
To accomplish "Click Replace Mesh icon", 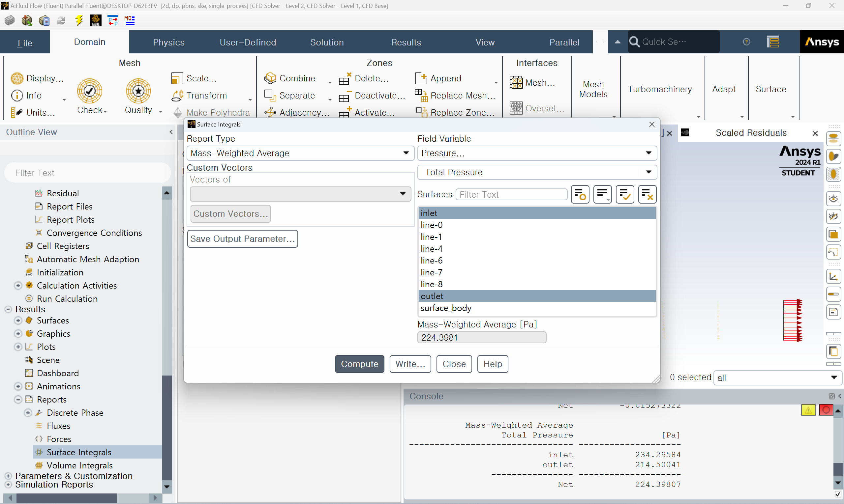I will (421, 96).
